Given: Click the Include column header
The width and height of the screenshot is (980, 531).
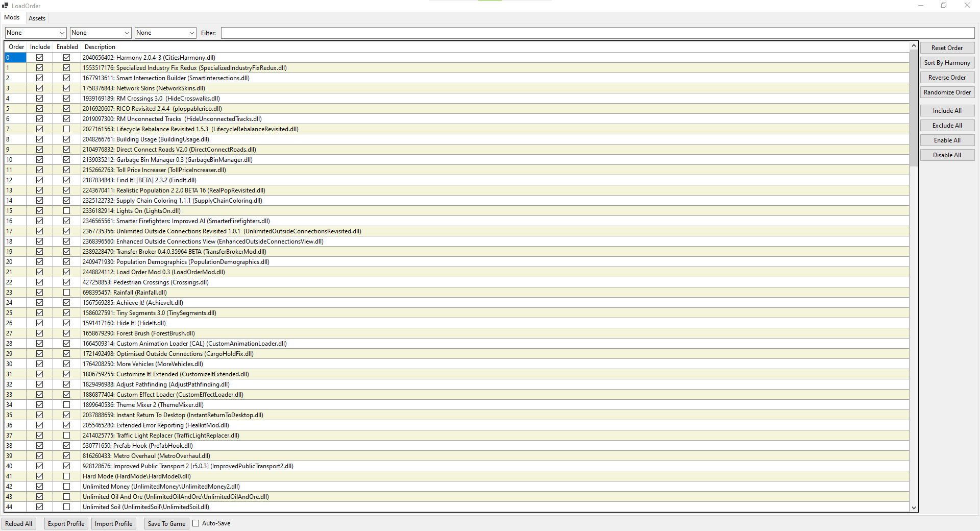Looking at the screenshot, I should pos(40,47).
